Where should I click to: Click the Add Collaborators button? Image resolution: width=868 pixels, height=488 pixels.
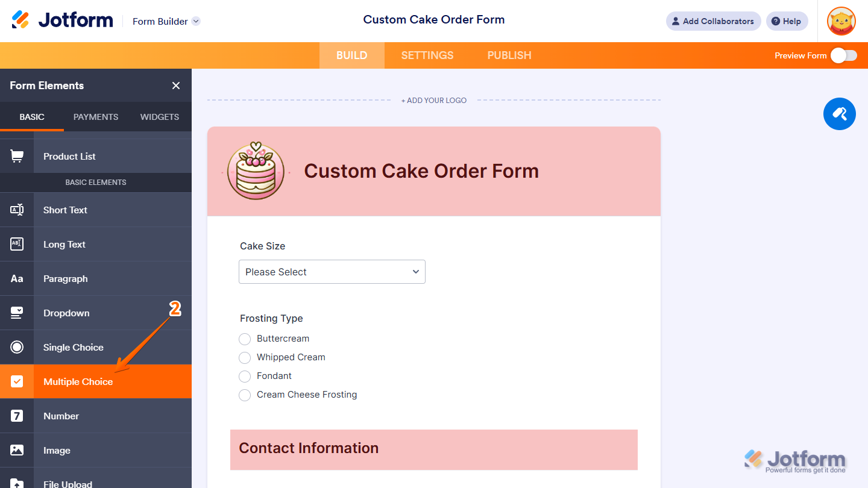point(713,21)
